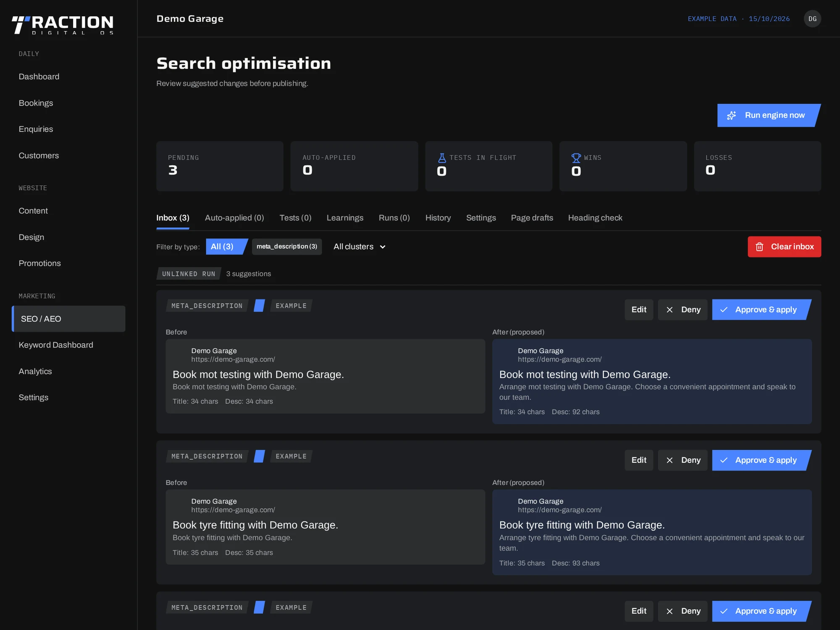Open the Heading check tab
Viewport: 840px width, 630px height.
tap(595, 218)
